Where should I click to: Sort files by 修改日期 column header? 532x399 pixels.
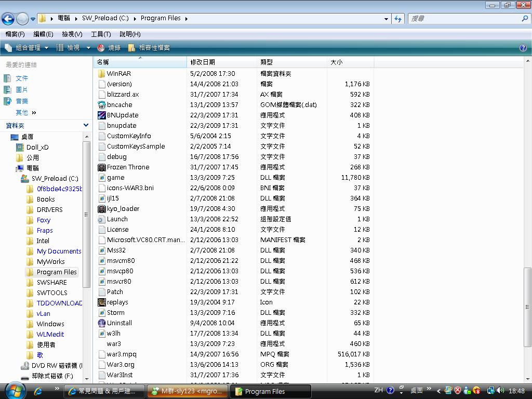click(203, 62)
